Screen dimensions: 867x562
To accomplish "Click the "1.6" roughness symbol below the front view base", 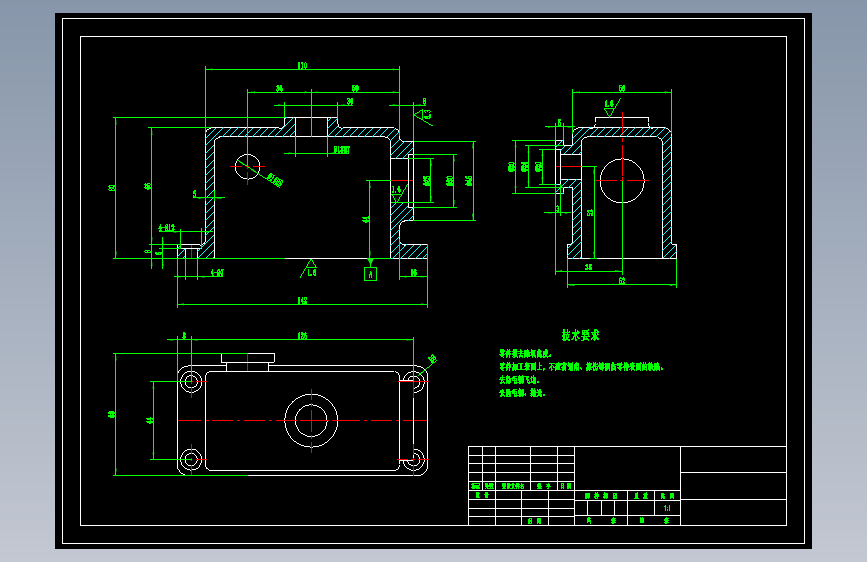I will [x=309, y=269].
